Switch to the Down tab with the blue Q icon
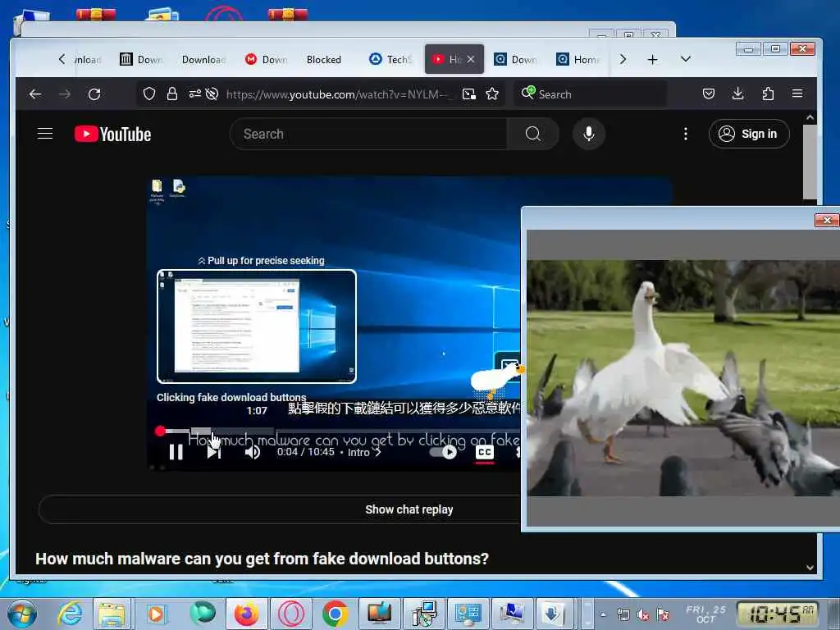The height and width of the screenshot is (630, 840). [x=515, y=59]
